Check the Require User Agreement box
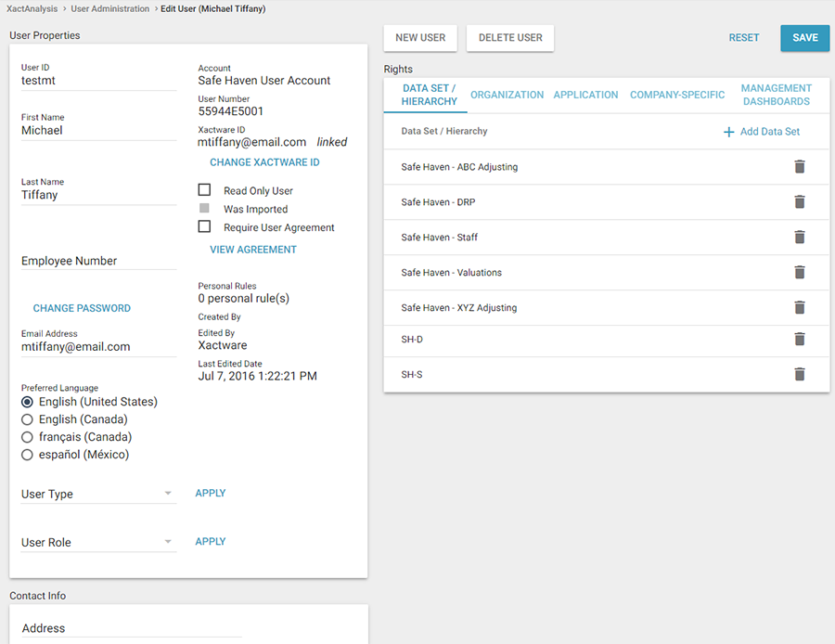This screenshot has width=835, height=644. coord(205,226)
